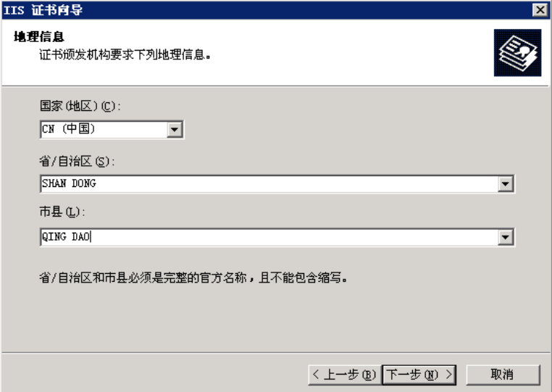Go back with the 上一步(B) button
This screenshot has width=552, height=392.
344,375
